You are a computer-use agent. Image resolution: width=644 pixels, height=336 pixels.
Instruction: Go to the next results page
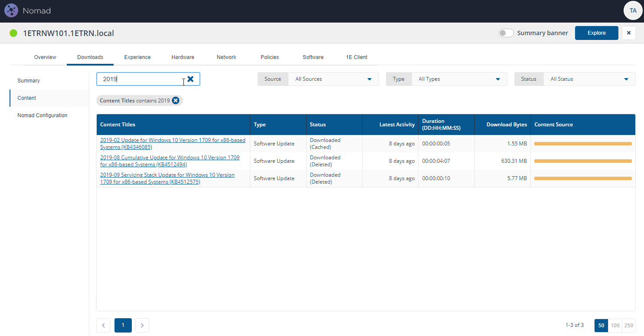(x=142, y=325)
